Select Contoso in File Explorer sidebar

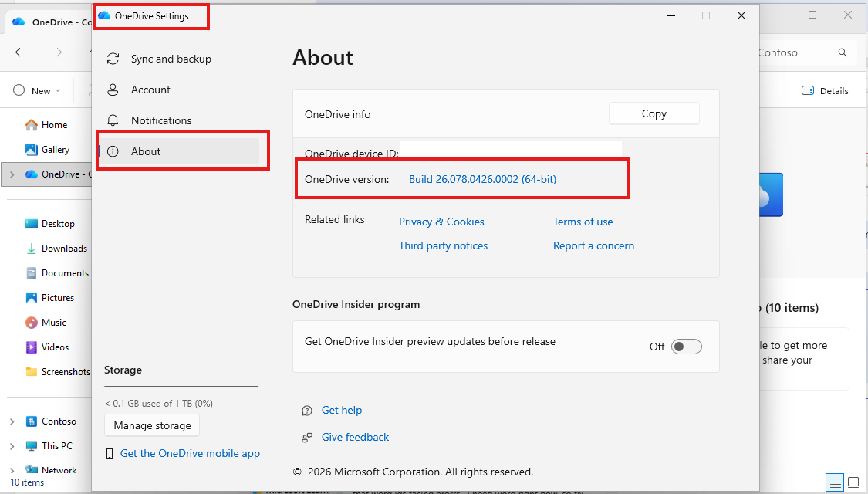tap(59, 421)
